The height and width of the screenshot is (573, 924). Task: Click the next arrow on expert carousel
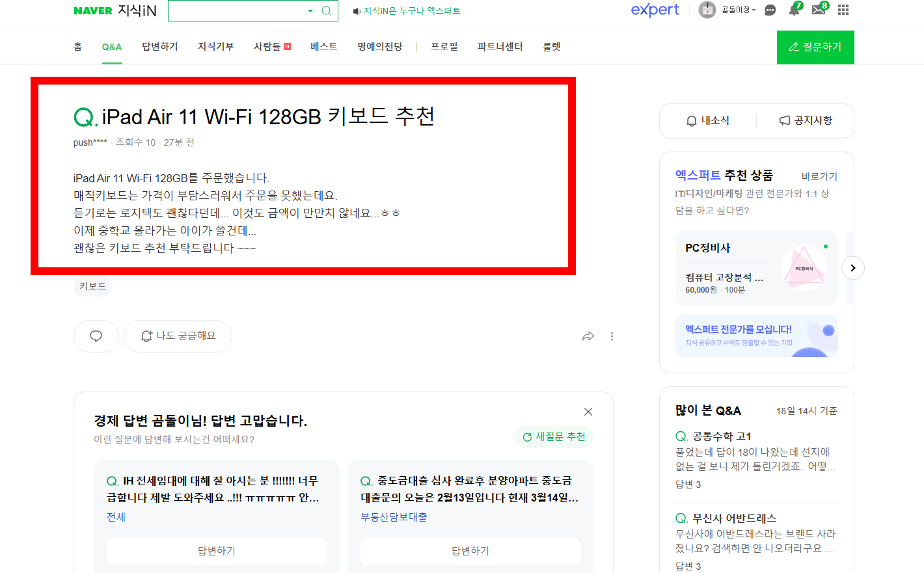point(853,268)
